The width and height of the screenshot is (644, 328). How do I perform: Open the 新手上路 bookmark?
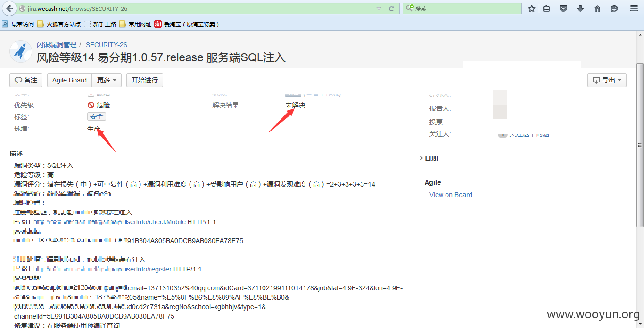click(100, 24)
